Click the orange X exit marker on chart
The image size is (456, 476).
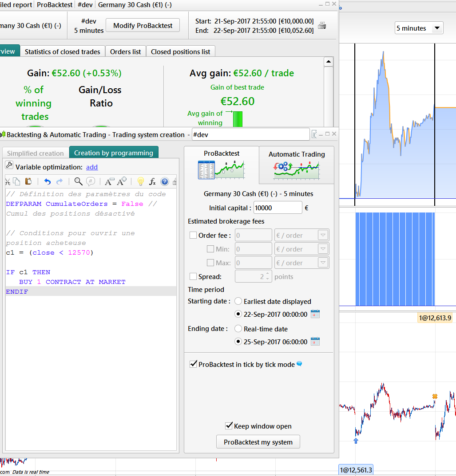pos(435,396)
